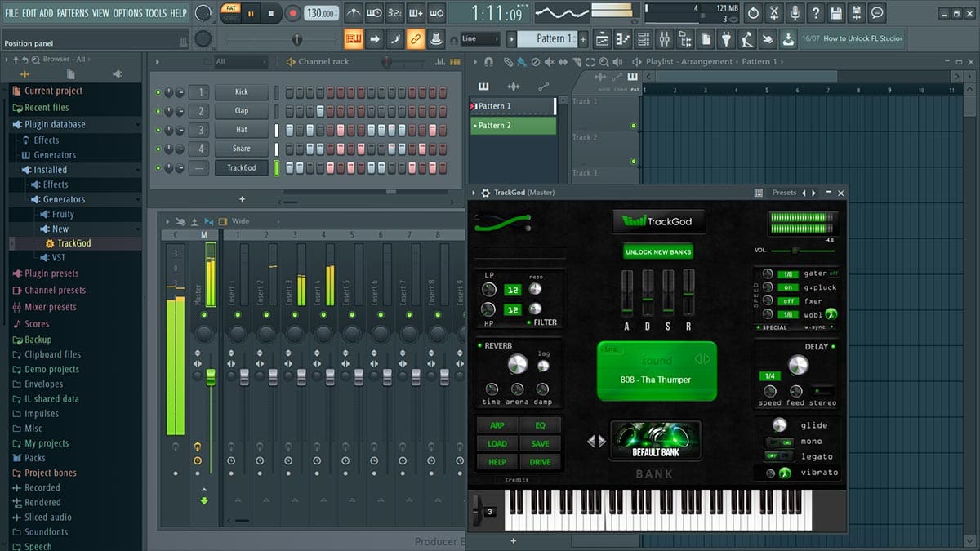Click the metronome icon

click(354, 13)
